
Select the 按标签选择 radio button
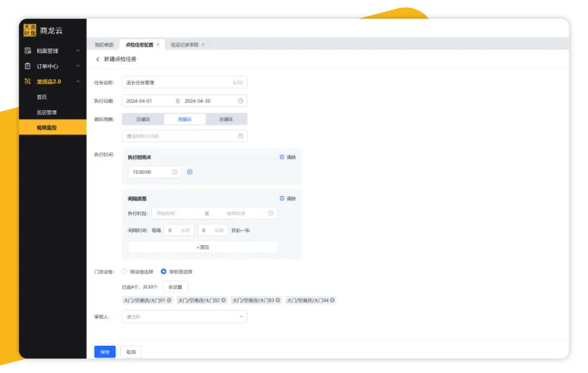click(163, 271)
